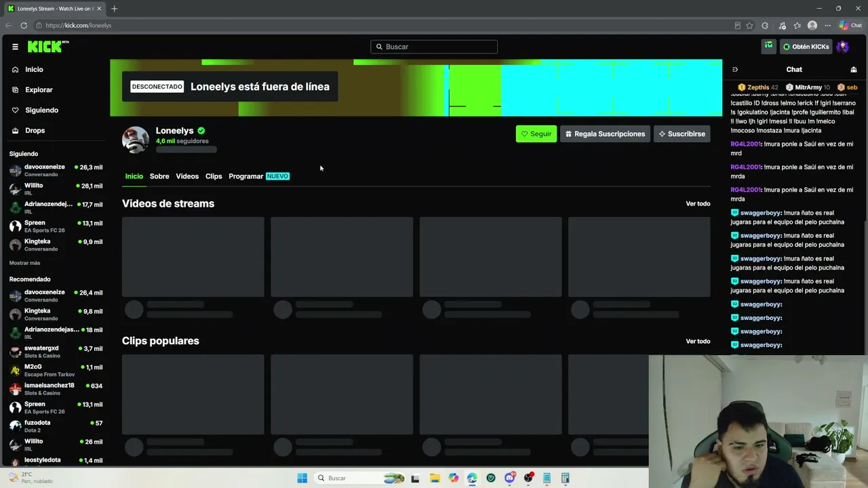Viewport: 868px width, 488px height.
Task: Open the chat shop icon
Action: (854, 69)
